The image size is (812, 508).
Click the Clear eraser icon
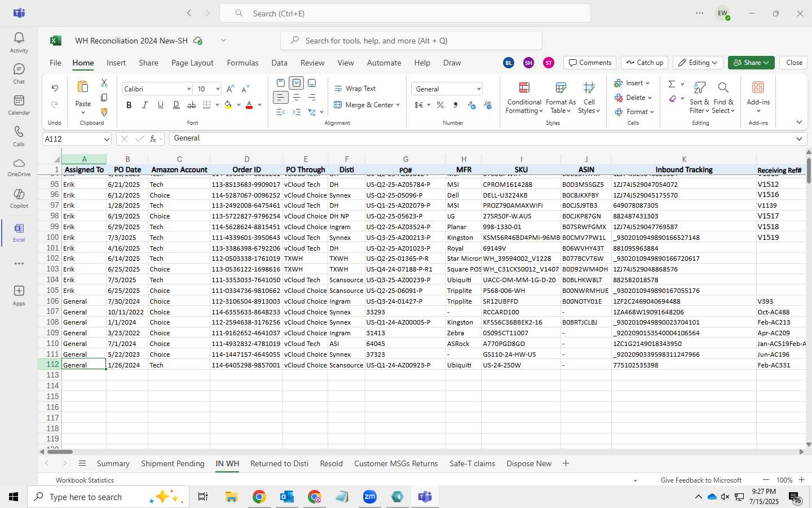(673, 99)
